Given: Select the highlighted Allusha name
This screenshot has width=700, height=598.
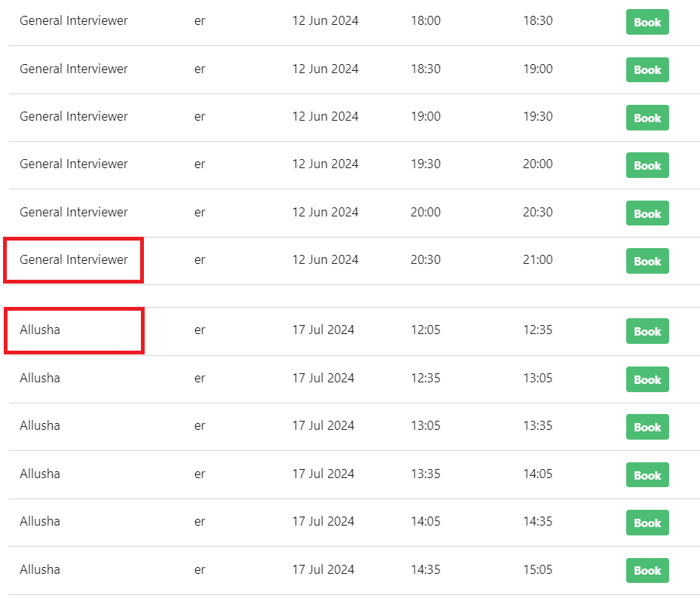Looking at the screenshot, I should [39, 330].
